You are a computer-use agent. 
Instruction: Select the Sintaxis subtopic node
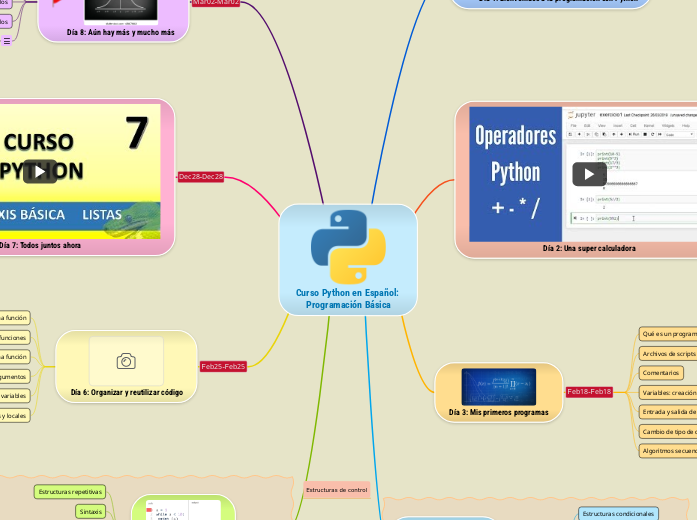point(90,511)
